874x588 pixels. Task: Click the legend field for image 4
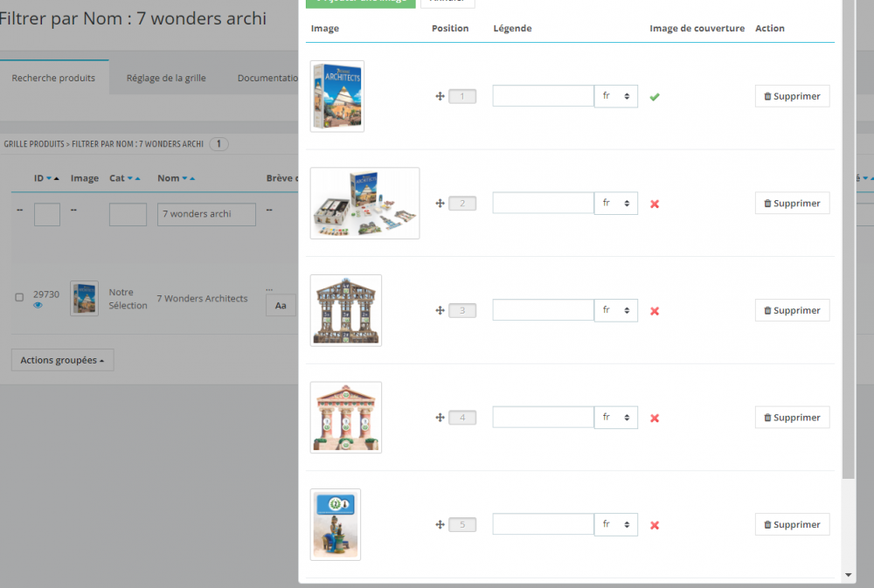pos(543,417)
